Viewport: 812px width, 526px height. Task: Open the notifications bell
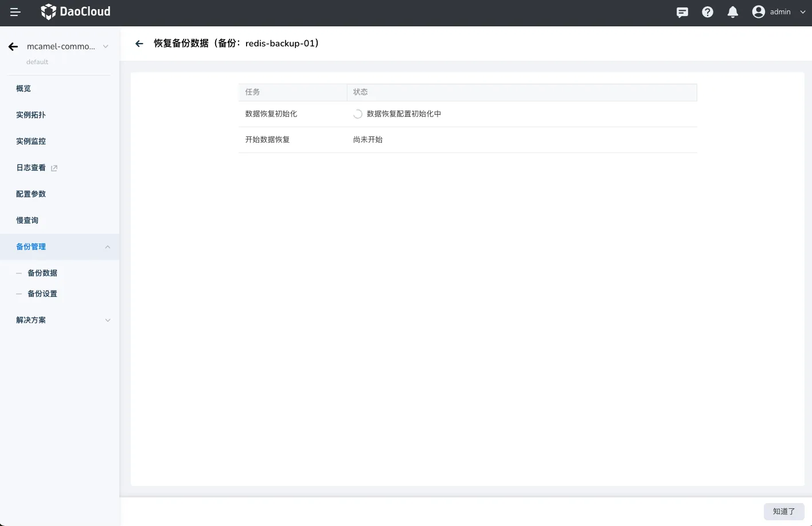pos(732,12)
